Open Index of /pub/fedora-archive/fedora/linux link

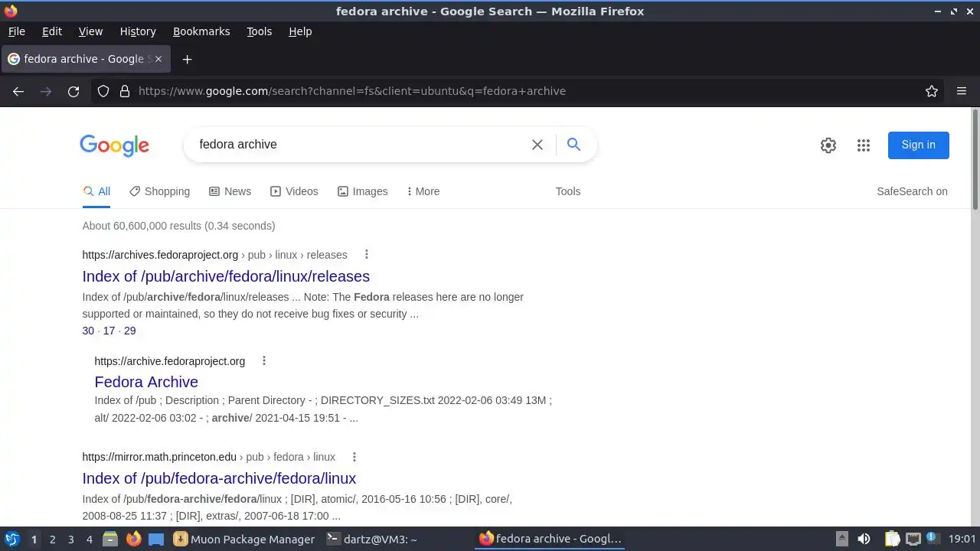[219, 478]
